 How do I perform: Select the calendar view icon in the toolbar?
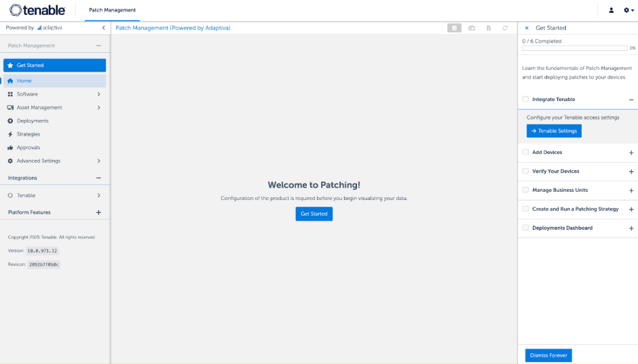coord(454,28)
